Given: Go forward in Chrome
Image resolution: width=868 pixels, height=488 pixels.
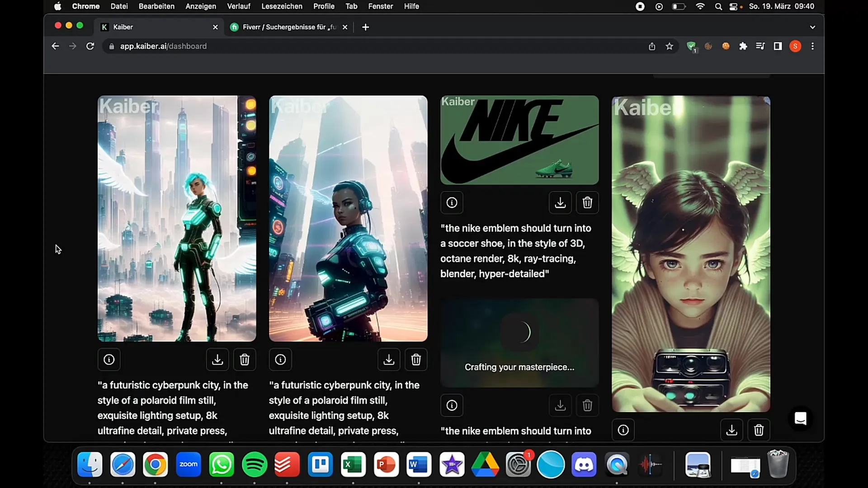Looking at the screenshot, I should pyautogui.click(x=72, y=46).
